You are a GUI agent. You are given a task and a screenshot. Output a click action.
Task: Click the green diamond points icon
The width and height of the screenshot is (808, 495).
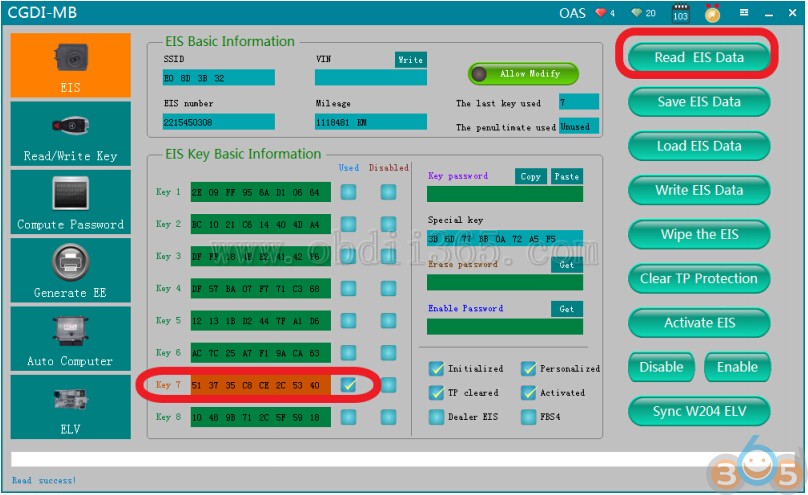coord(637,12)
